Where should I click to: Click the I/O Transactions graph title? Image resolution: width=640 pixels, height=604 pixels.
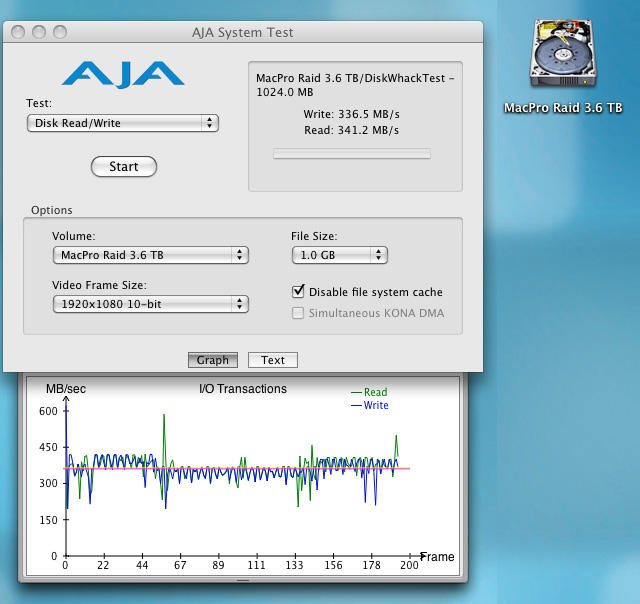(243, 389)
